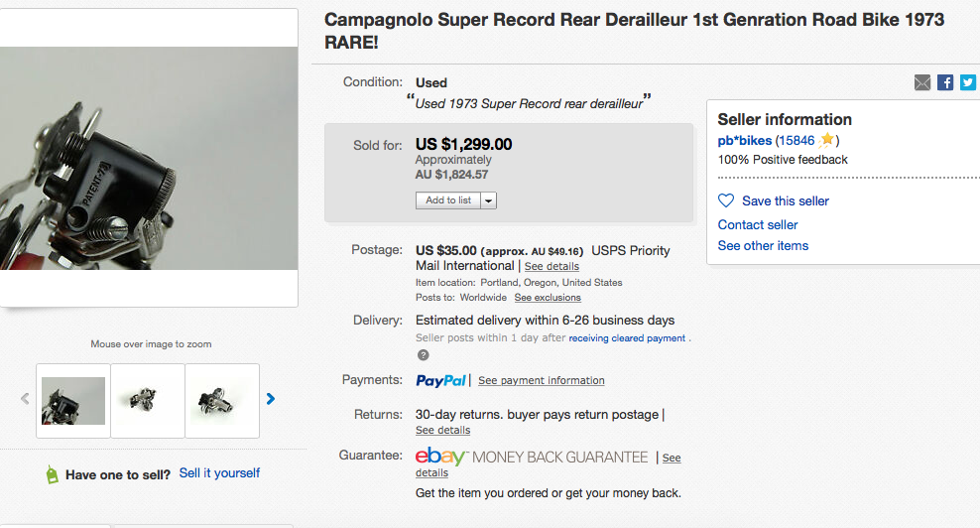Click the PayPal logo
This screenshot has width=980, height=528.
pos(440,380)
